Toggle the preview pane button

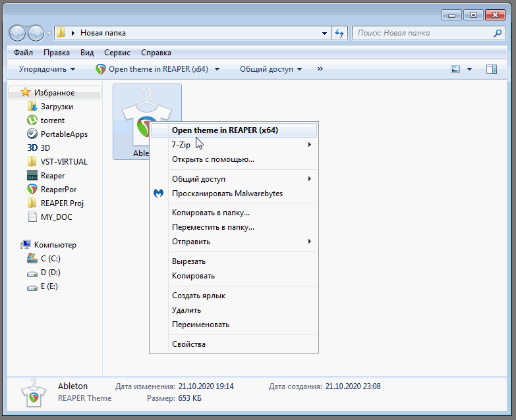click(492, 69)
